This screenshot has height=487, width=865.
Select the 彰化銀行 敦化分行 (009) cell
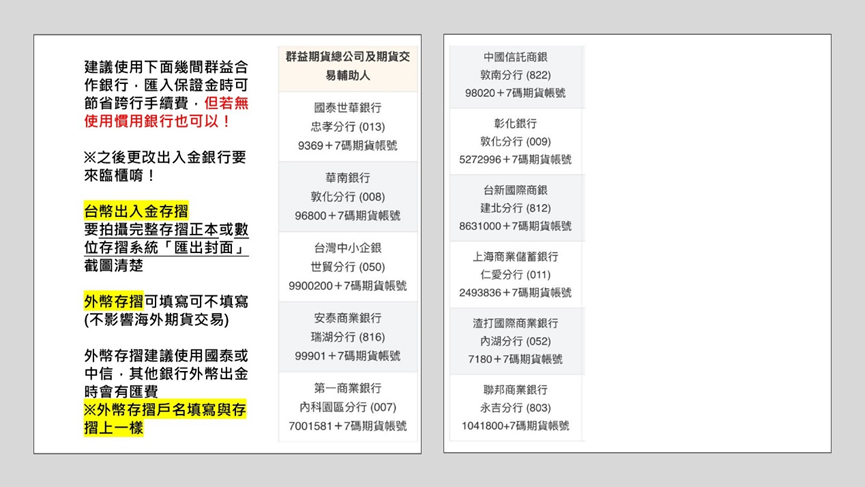click(515, 141)
